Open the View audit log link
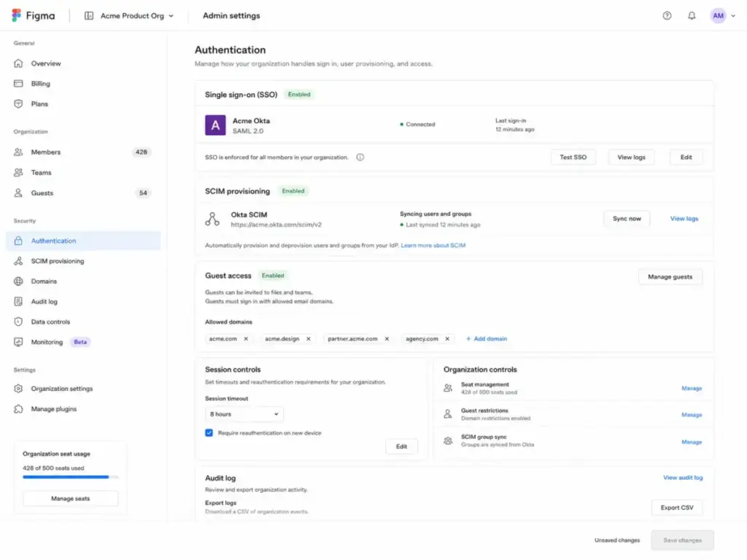The image size is (747, 560). click(x=683, y=478)
